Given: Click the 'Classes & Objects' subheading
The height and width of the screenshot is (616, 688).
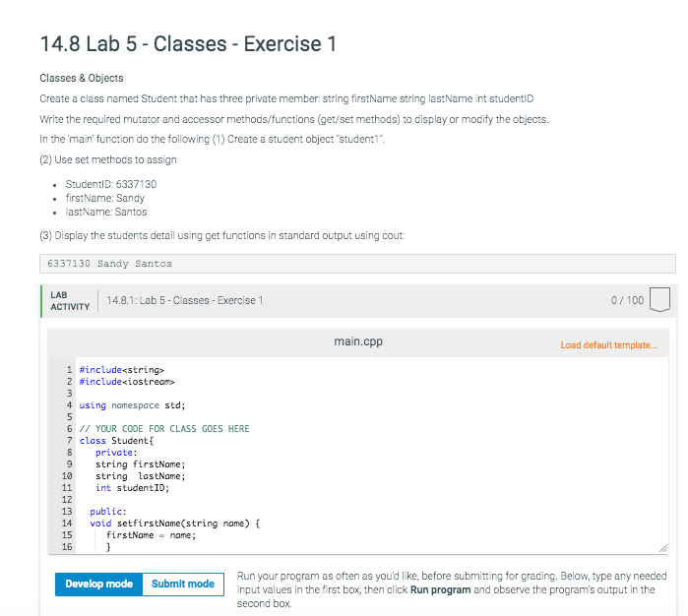Looking at the screenshot, I should point(82,78).
